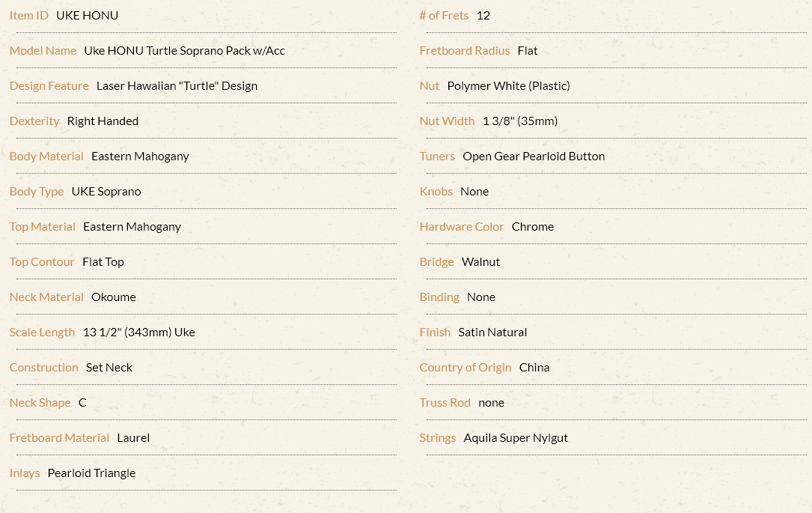This screenshot has width=812, height=513.
Task: Select the Model Name value text
Action: point(184,51)
